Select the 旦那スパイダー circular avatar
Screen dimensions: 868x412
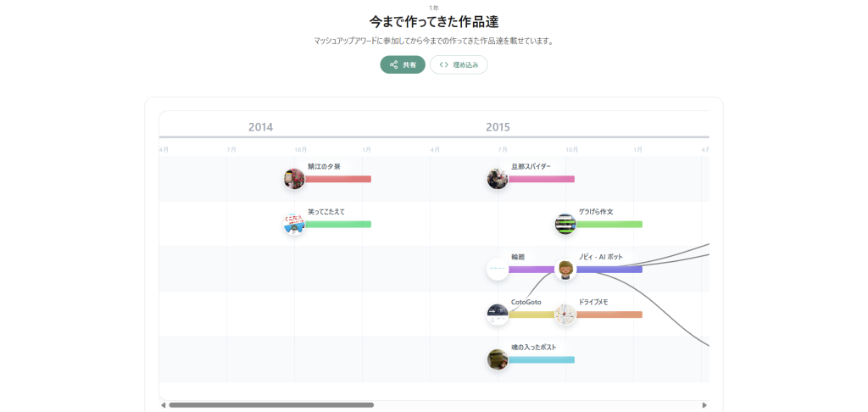point(498,179)
